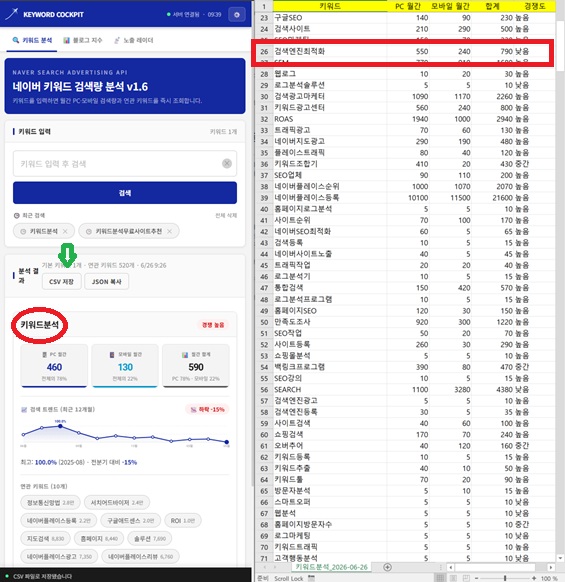Open sheet tab 키워드분석_2026-06-26
Screen dimensions: 565x582
click(x=332, y=567)
